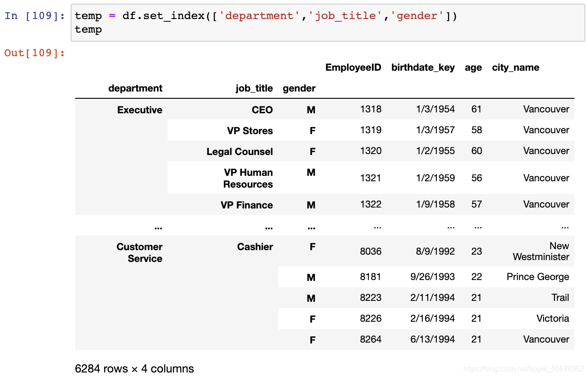
Task: Click EmployeeID value 1318
Action: pyautogui.click(x=371, y=109)
